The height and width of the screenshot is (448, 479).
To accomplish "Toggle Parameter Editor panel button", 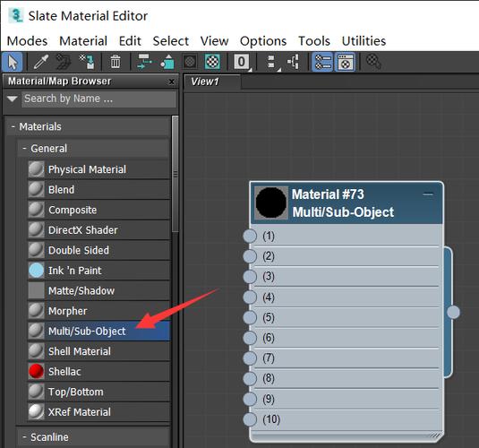I will coord(346,62).
